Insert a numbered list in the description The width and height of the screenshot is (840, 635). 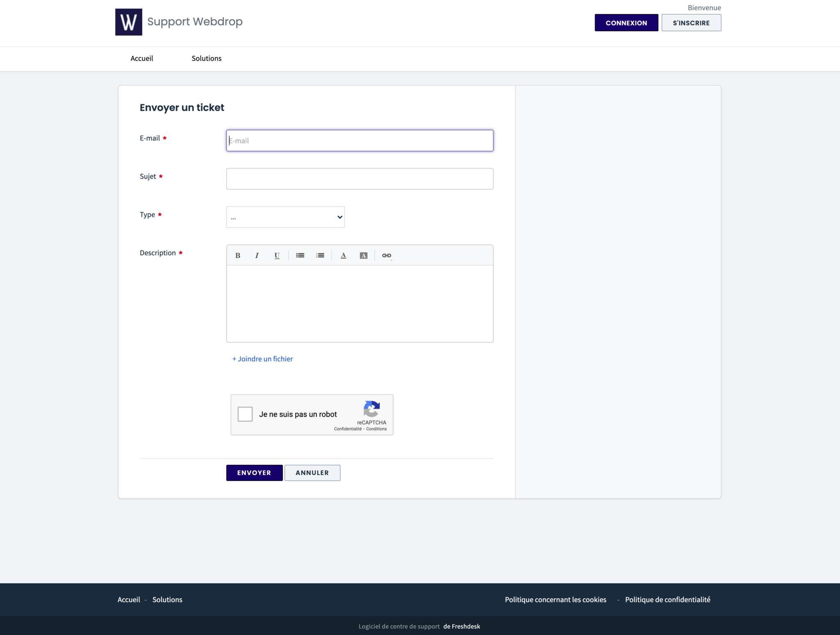click(x=320, y=255)
